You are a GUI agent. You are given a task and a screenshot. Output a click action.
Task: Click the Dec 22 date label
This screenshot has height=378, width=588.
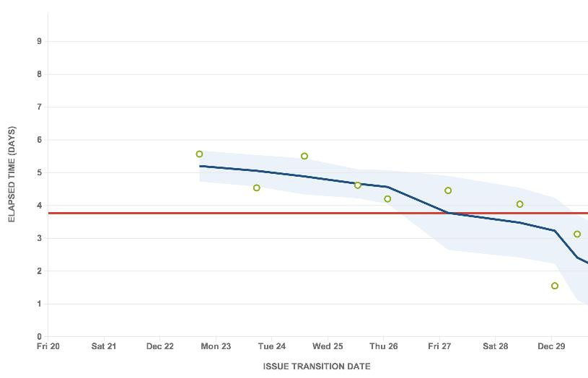point(159,346)
